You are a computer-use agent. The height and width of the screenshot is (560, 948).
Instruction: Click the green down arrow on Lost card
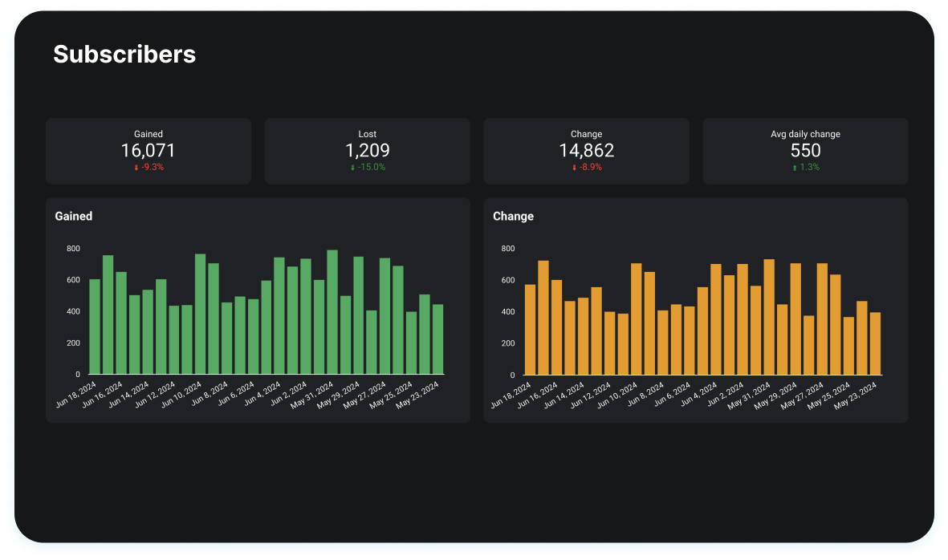[x=352, y=167]
